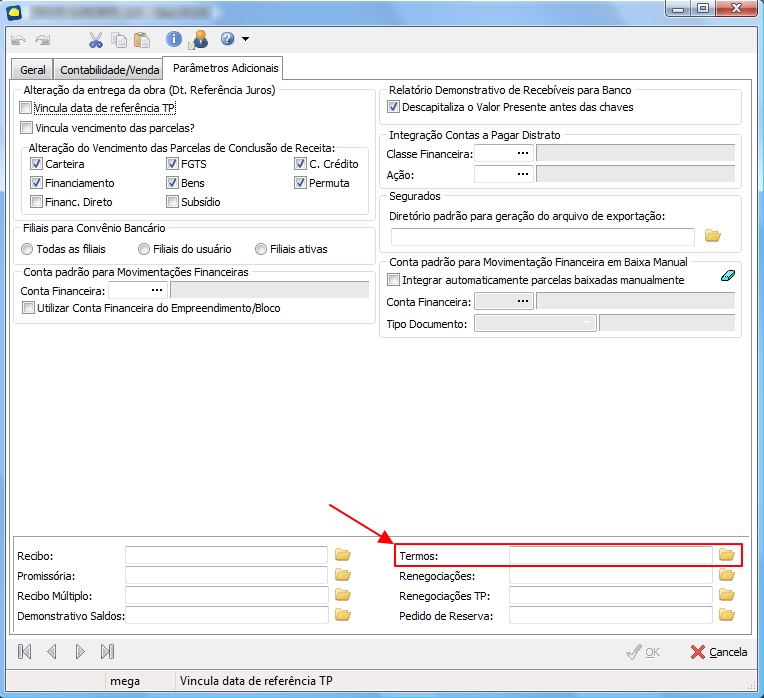Click the blue Info toolbar icon
The image size is (764, 698).
click(x=174, y=40)
